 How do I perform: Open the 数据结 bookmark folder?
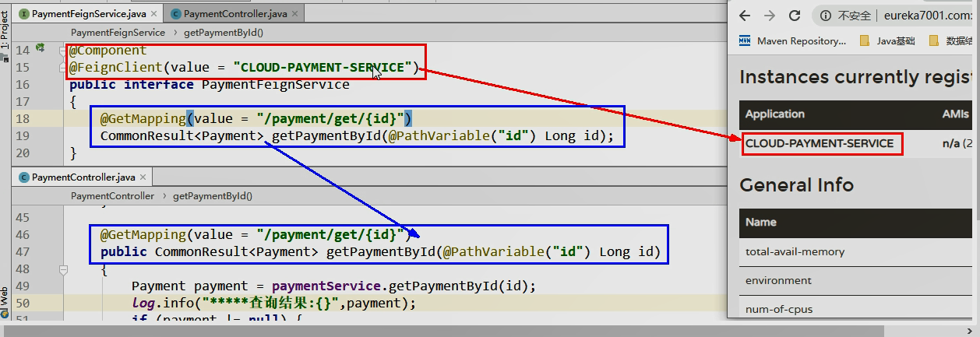point(952,40)
